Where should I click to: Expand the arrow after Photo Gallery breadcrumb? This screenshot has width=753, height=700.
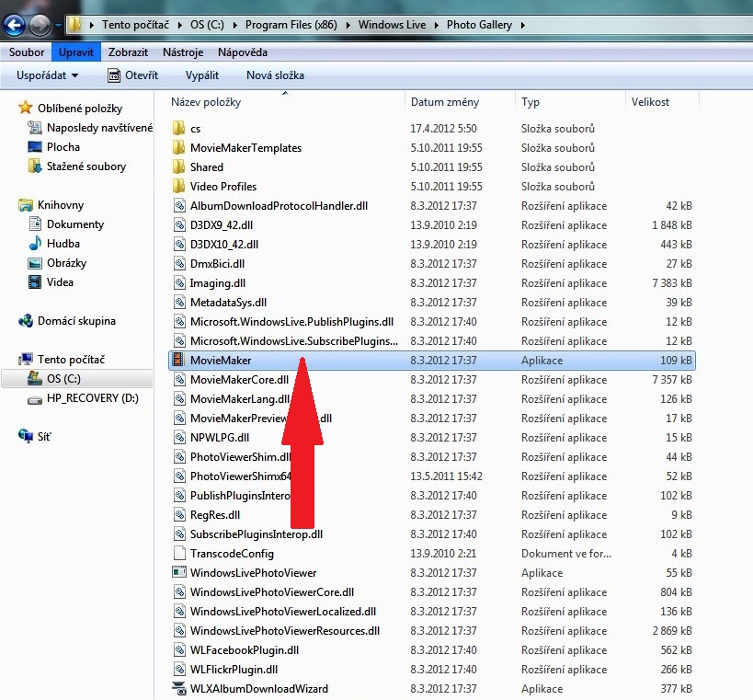pos(522,25)
